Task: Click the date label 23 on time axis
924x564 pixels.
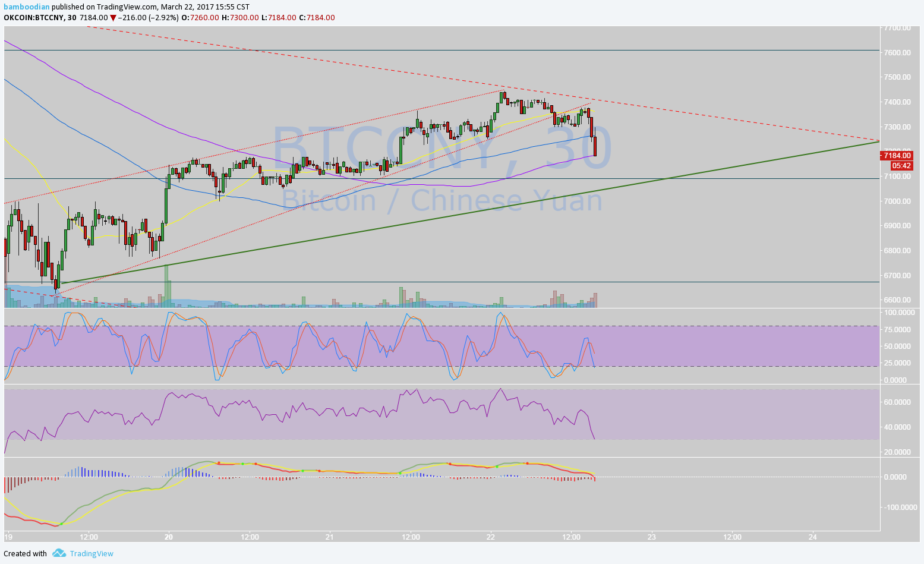Action: 652,537
